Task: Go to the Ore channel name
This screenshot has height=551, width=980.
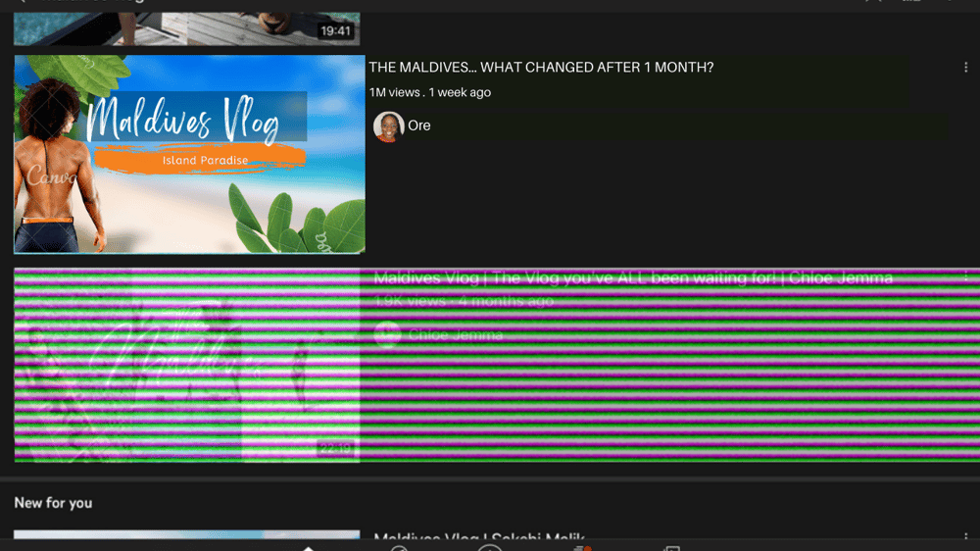Action: [x=418, y=125]
